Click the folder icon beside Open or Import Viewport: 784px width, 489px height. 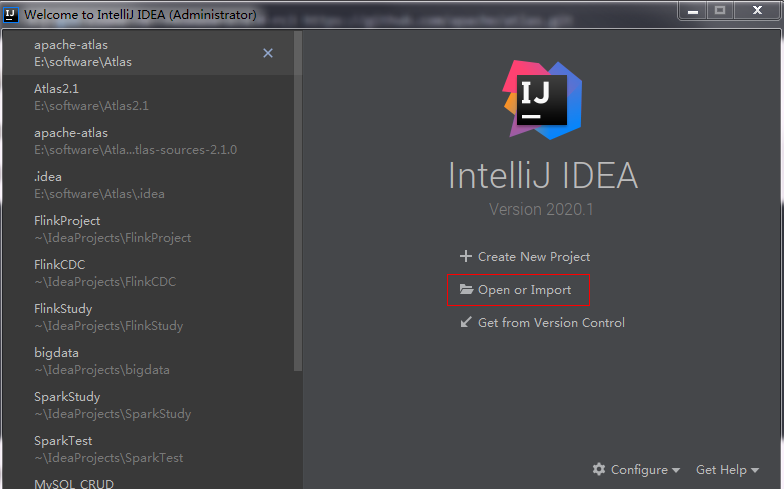466,289
